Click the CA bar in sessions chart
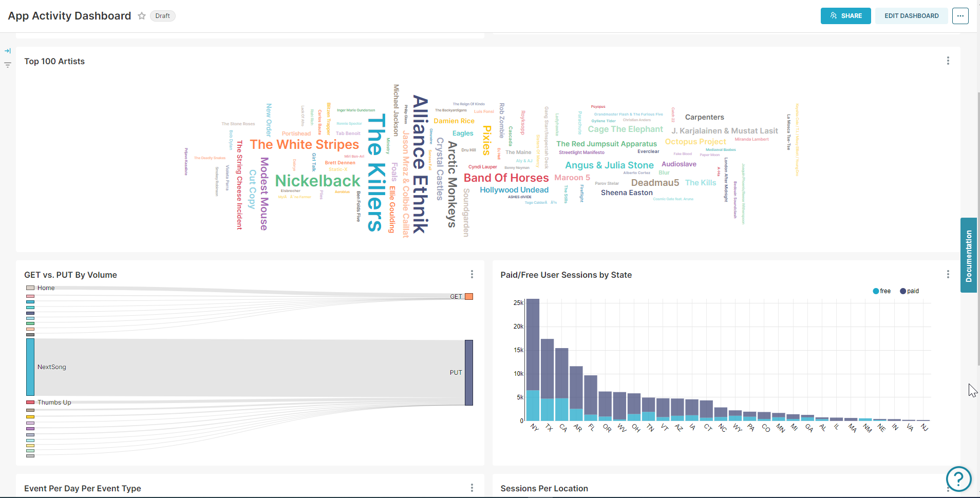The height and width of the screenshot is (498, 980). [562, 385]
